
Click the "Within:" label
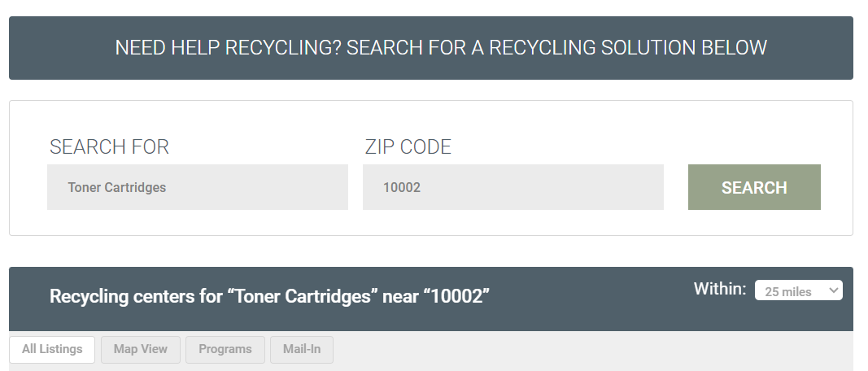[x=719, y=289]
